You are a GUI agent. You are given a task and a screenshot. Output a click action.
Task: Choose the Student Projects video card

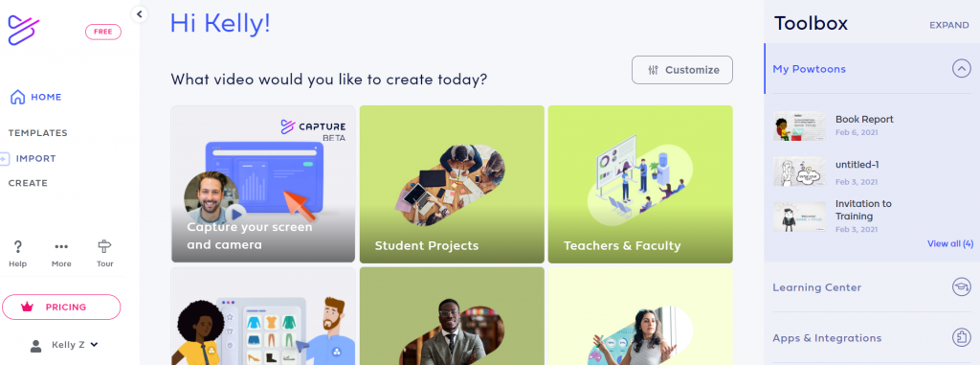coord(452,184)
